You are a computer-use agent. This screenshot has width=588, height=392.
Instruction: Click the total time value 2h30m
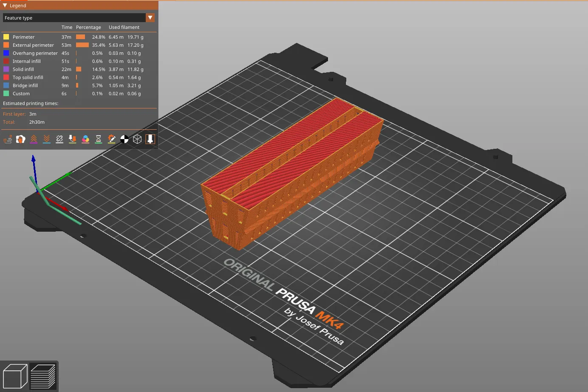pyautogui.click(x=37, y=122)
